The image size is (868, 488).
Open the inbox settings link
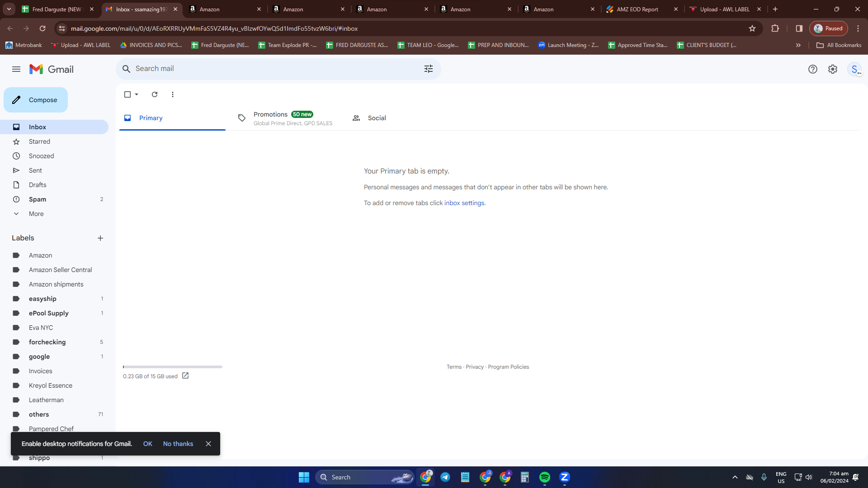coord(464,203)
